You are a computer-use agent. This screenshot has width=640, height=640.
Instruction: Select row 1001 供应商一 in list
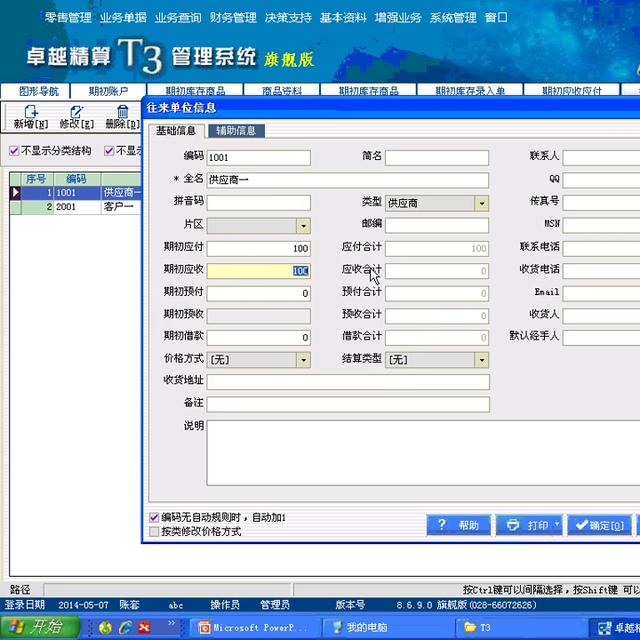76,193
